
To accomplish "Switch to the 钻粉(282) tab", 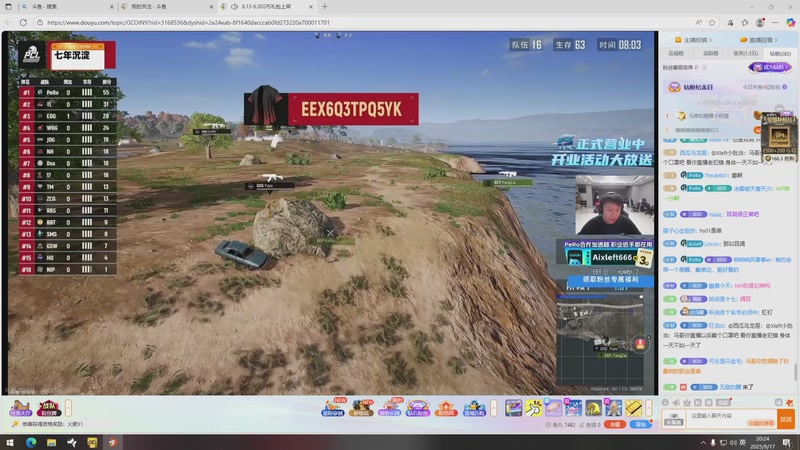I will (780, 53).
